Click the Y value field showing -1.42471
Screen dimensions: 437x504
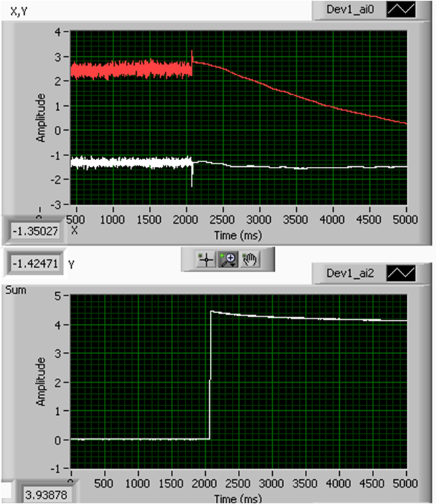[36, 265]
